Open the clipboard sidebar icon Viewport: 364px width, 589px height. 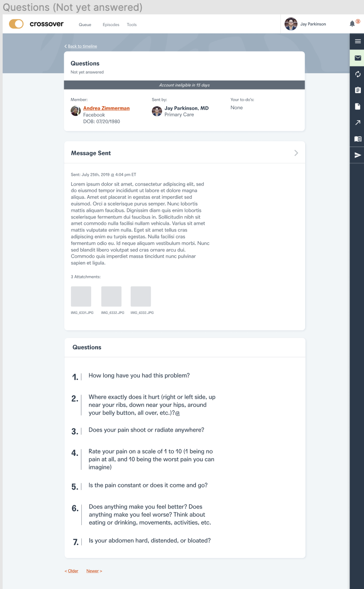coord(358,90)
